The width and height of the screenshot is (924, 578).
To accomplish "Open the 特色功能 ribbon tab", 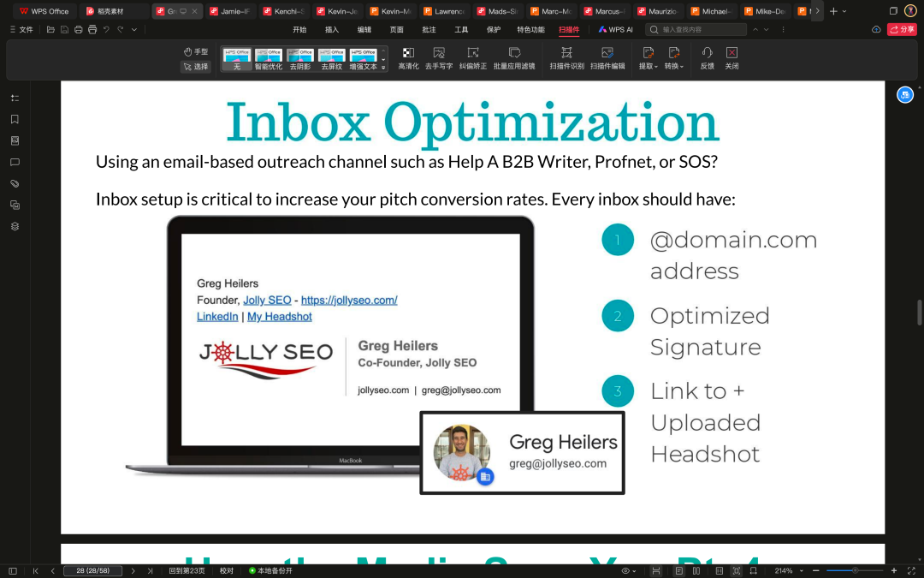I will 530,29.
